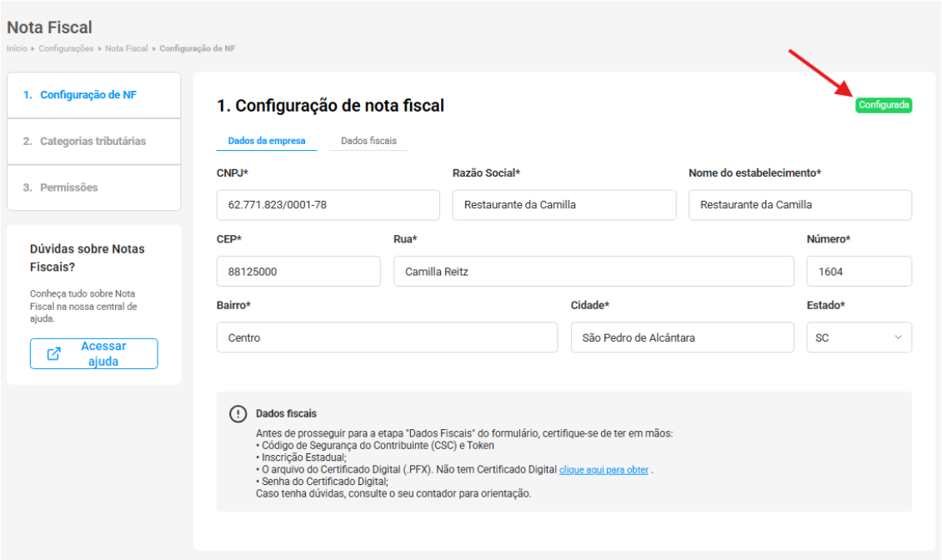Viewport: 942px width, 560px height.
Task: Click the '1. Configuração de nota fiscal' heading
Action: [x=330, y=106]
